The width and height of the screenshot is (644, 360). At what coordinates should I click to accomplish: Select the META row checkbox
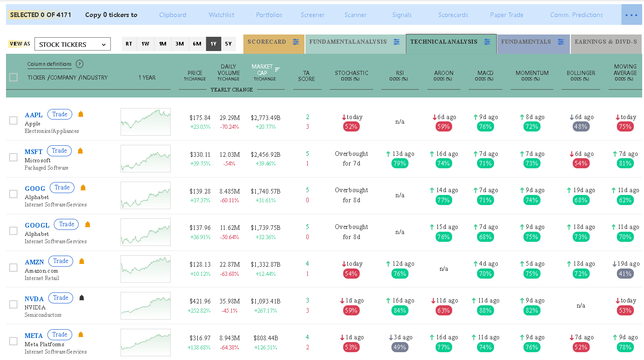tap(13, 341)
